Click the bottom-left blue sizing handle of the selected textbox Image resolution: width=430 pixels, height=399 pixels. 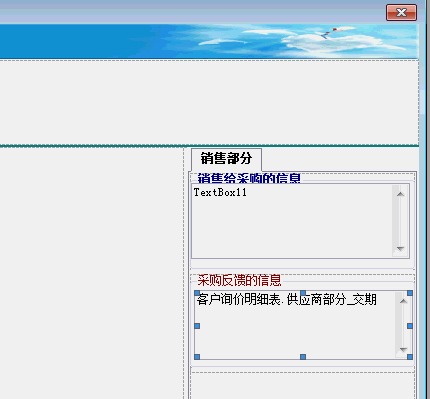[x=197, y=357]
